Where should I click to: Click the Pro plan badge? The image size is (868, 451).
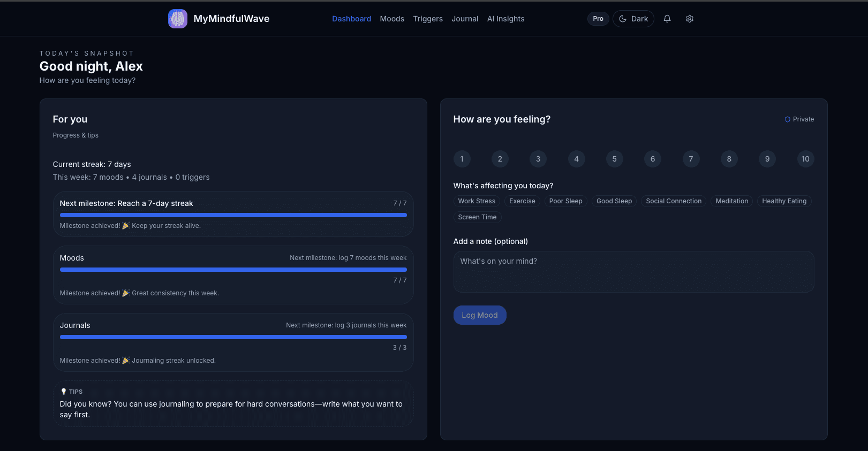pos(598,19)
